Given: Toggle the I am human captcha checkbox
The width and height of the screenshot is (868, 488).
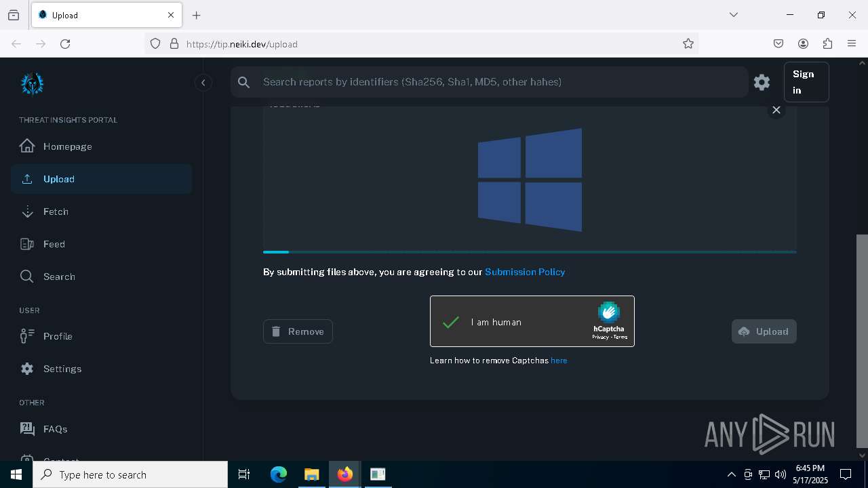Looking at the screenshot, I should pyautogui.click(x=451, y=323).
